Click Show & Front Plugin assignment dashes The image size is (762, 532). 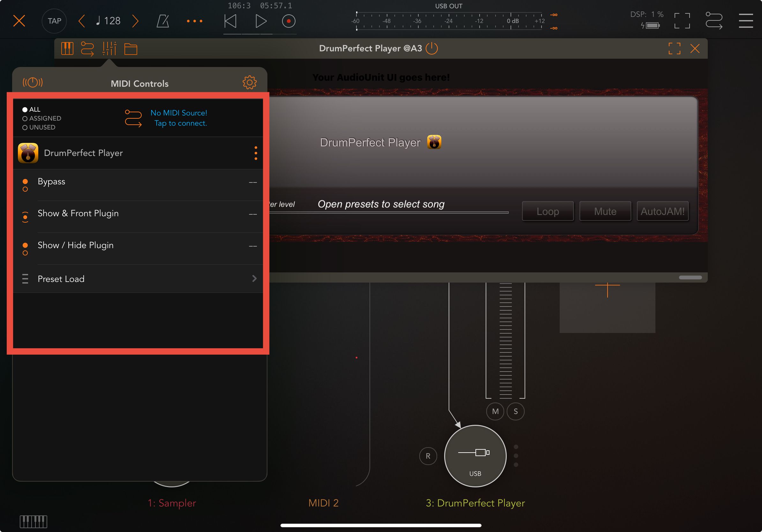coord(253,214)
